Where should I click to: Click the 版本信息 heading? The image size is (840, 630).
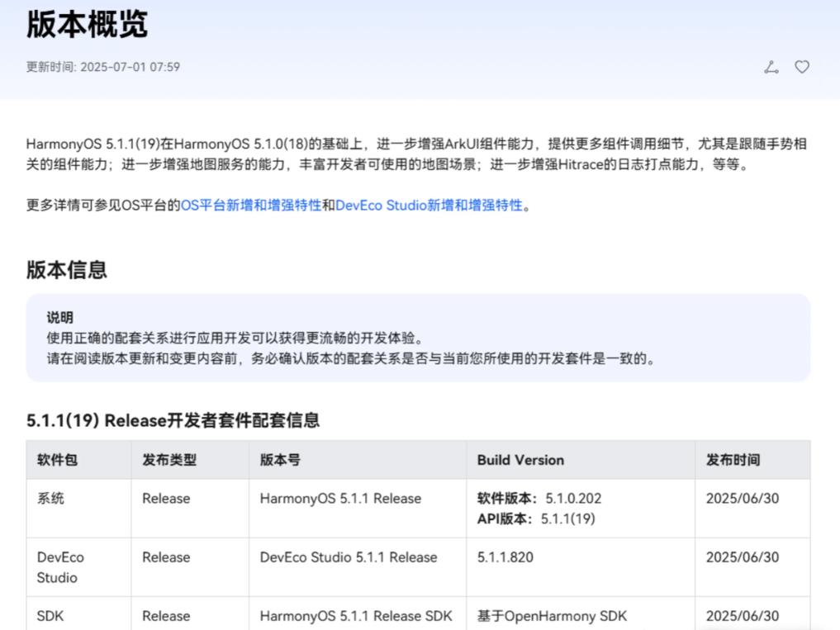pyautogui.click(x=66, y=269)
